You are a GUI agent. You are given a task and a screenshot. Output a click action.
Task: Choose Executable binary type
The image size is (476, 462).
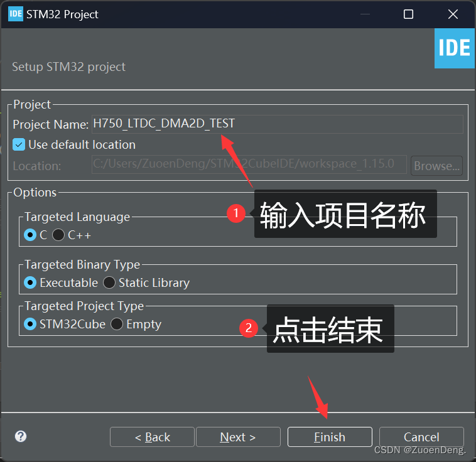[x=30, y=282]
